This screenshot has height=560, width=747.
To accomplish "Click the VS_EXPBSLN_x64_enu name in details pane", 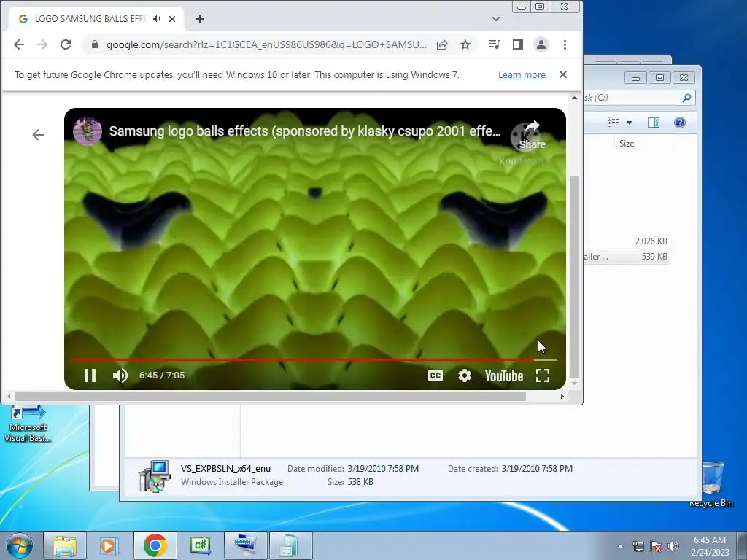I will tap(225, 469).
